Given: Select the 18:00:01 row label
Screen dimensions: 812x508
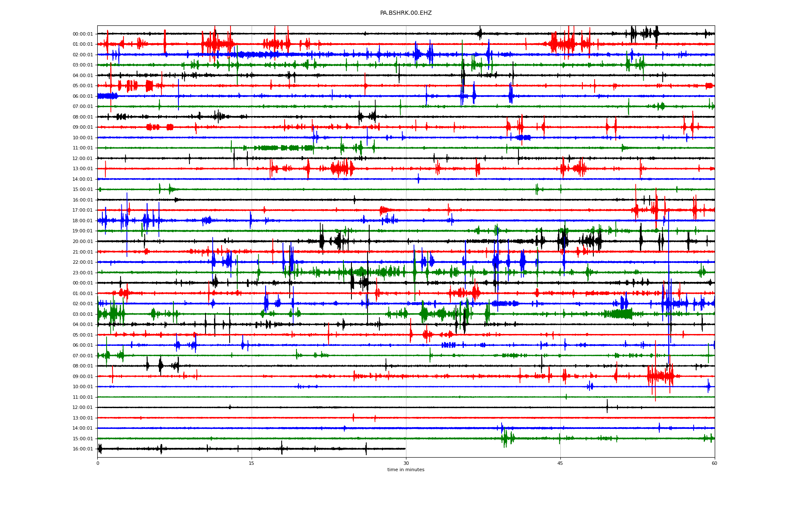Looking at the screenshot, I should pyautogui.click(x=82, y=221).
